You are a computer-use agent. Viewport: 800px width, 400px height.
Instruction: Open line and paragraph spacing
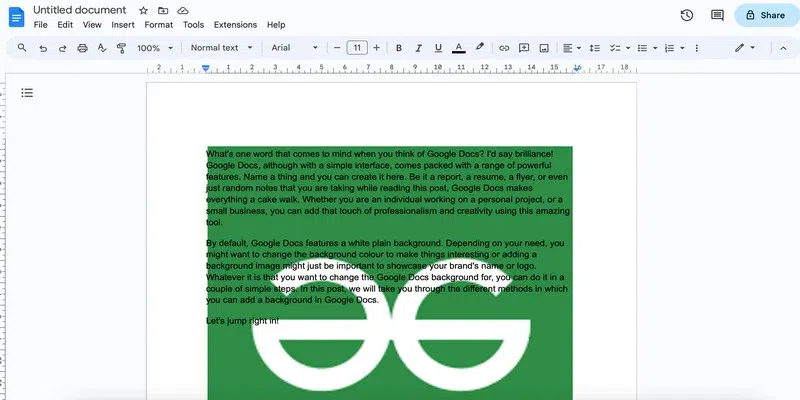point(594,48)
